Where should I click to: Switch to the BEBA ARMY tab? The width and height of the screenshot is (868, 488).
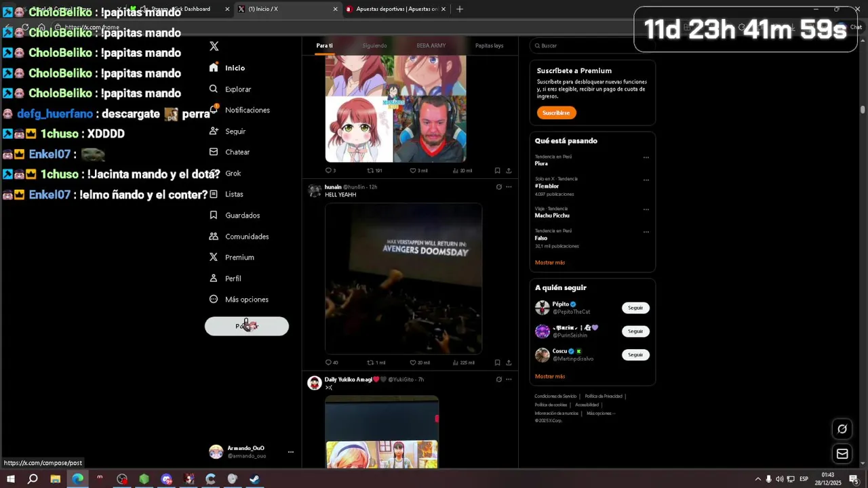click(431, 45)
